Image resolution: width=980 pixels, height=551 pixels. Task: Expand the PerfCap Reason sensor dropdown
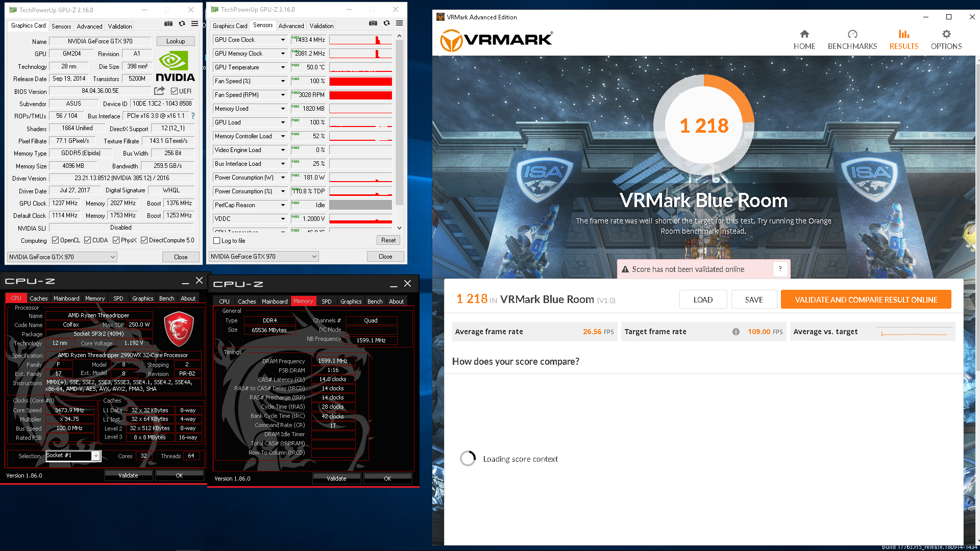tap(283, 205)
